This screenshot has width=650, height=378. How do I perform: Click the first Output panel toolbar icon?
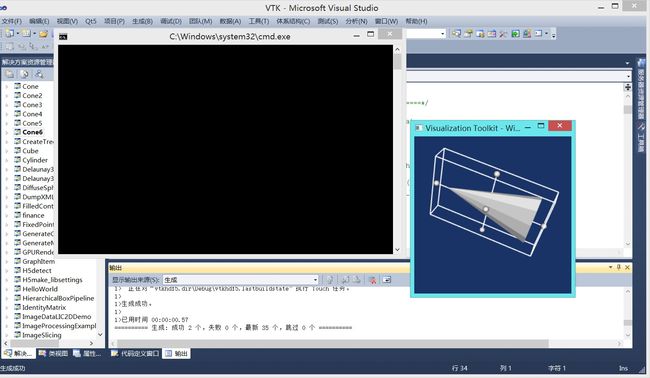coord(330,280)
